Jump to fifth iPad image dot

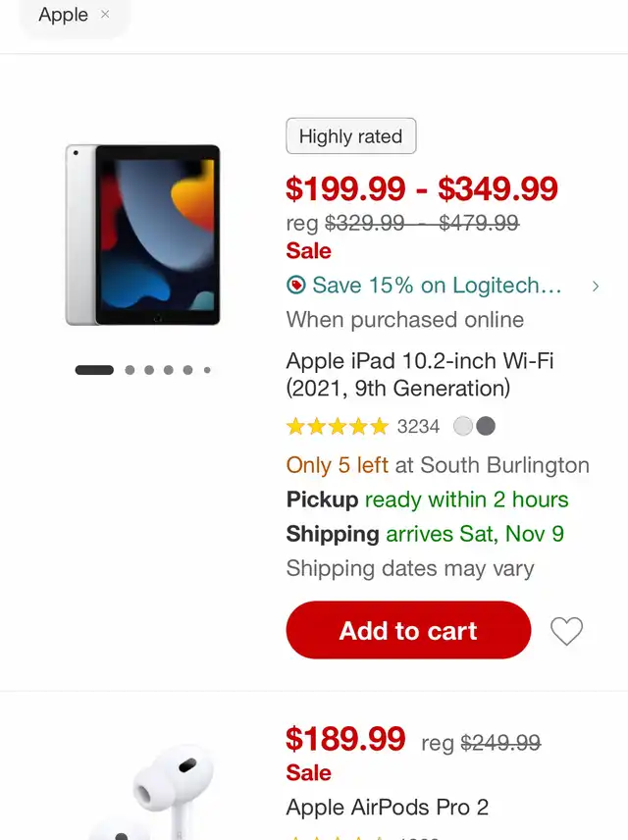coord(187,370)
